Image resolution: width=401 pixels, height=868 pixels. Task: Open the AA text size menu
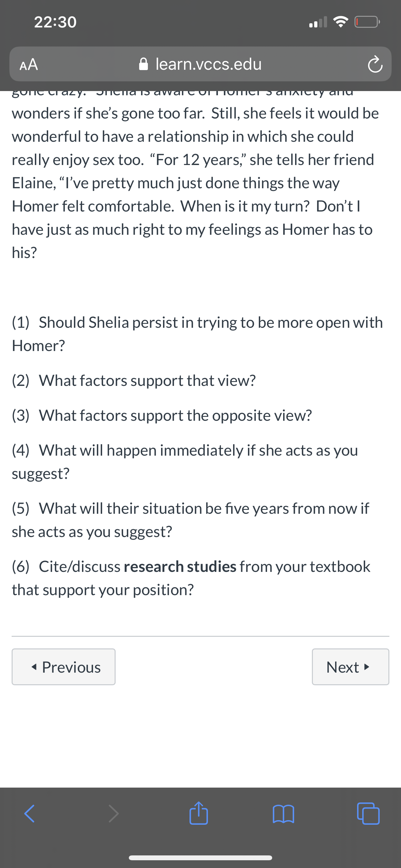[29, 64]
